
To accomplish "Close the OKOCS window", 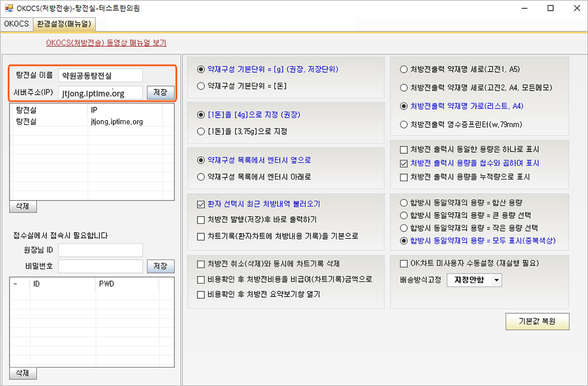I will 577,8.
